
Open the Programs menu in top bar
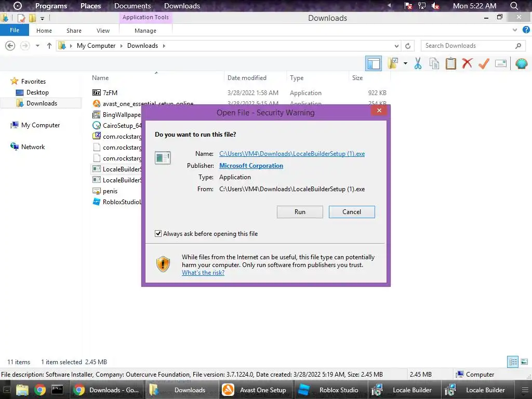(51, 6)
